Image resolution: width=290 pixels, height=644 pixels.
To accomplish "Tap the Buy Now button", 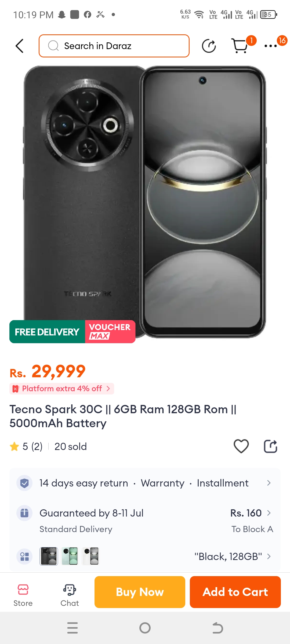I will (x=140, y=592).
